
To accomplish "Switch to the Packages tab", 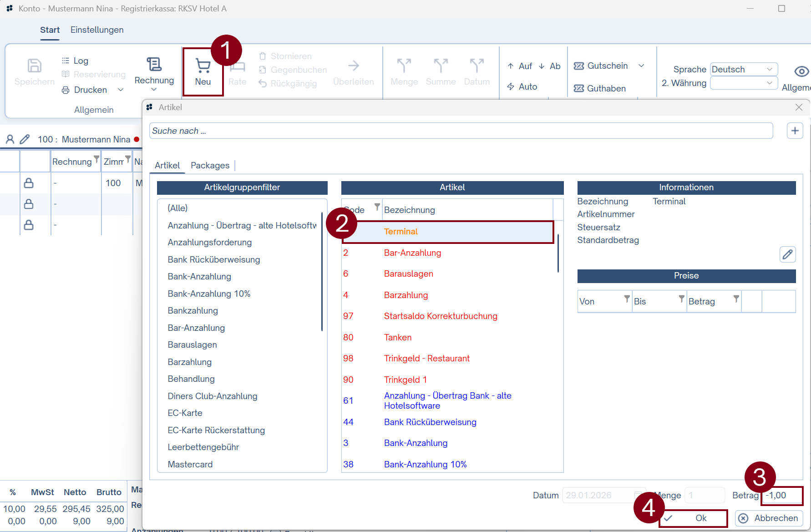I will point(210,165).
